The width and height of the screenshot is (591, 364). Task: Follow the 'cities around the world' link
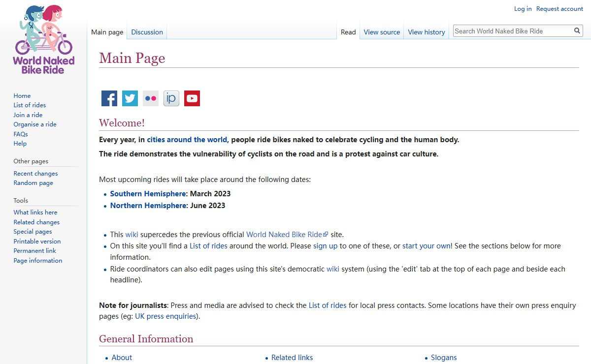tap(187, 140)
